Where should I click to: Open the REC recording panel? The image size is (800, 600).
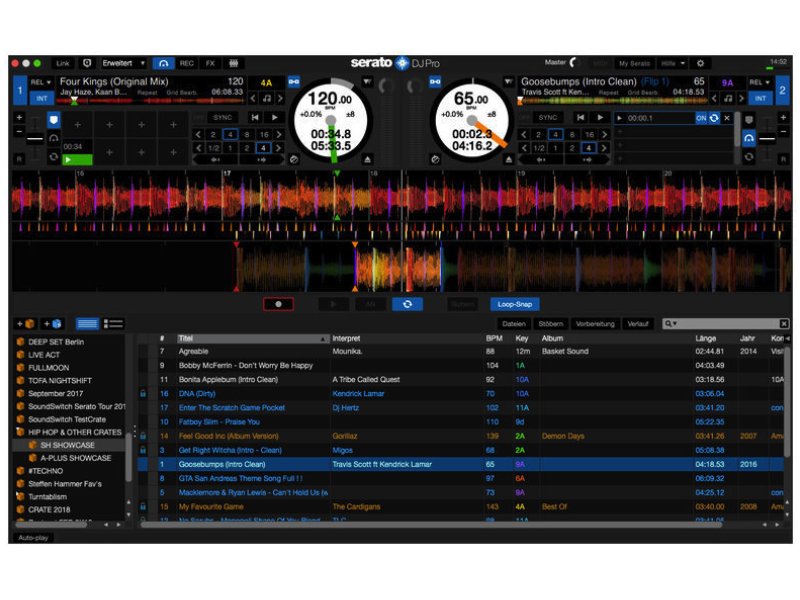tap(187, 63)
